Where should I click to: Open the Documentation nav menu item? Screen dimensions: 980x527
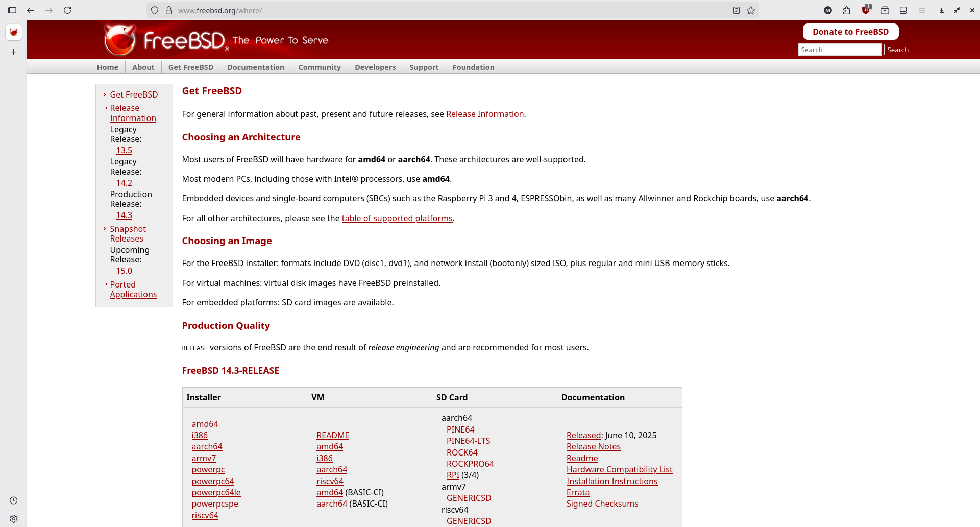[256, 67]
